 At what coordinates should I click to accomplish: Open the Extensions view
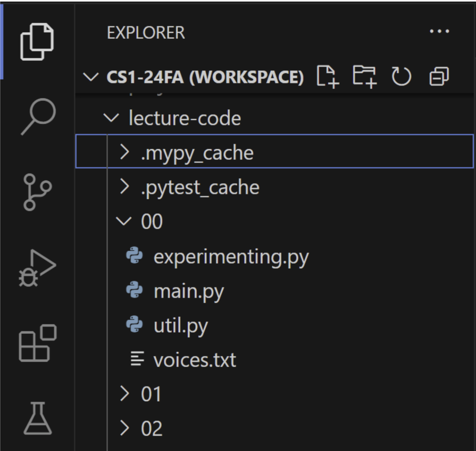tap(37, 343)
